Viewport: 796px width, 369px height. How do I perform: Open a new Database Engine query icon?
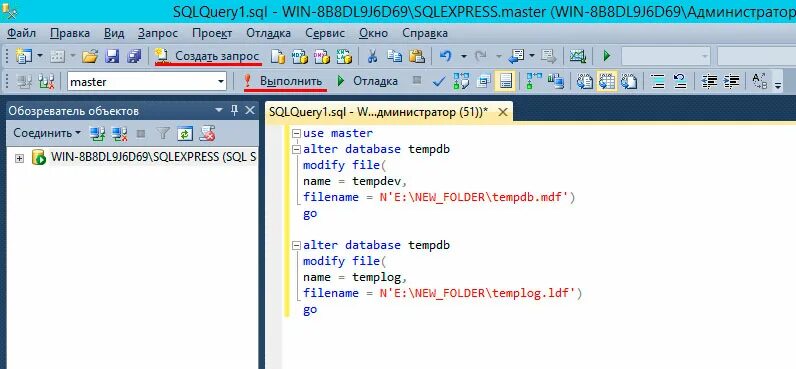278,56
